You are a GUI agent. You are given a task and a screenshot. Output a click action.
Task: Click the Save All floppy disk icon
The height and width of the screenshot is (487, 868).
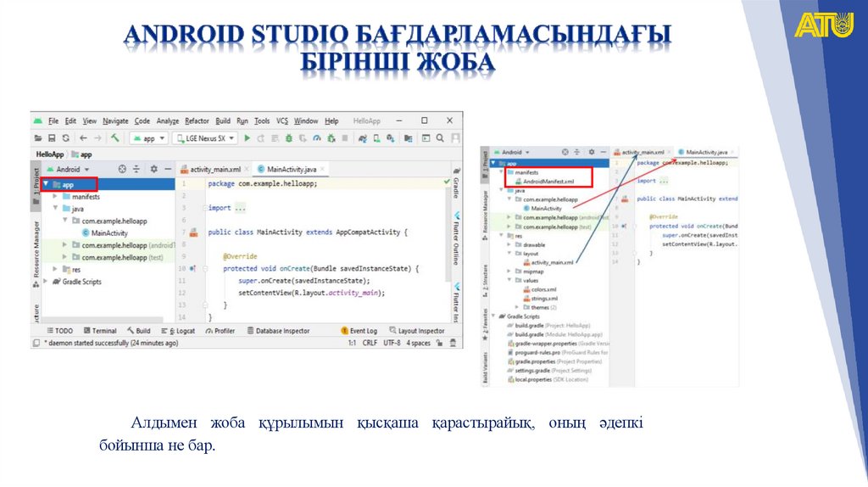pos(52,138)
